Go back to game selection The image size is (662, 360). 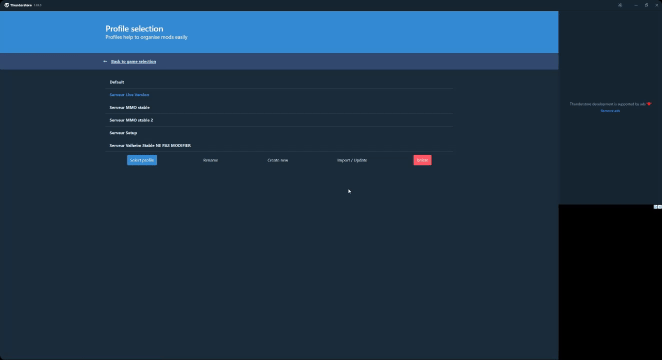[x=133, y=62]
